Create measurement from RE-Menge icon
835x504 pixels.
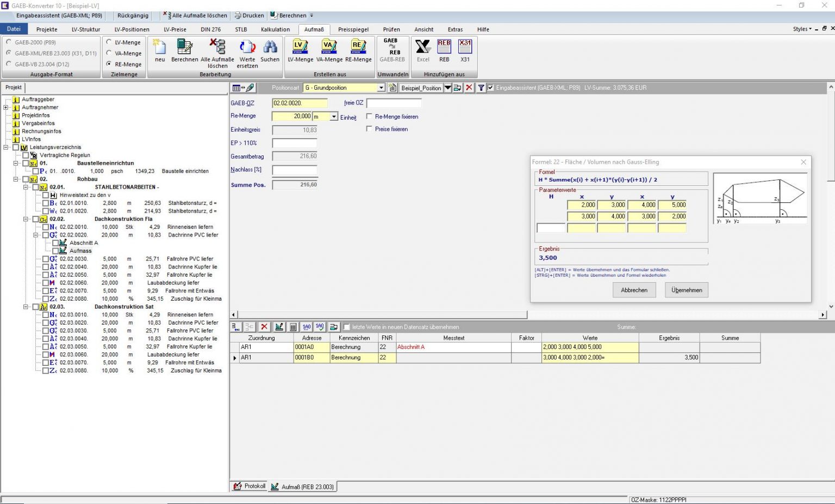(358, 51)
